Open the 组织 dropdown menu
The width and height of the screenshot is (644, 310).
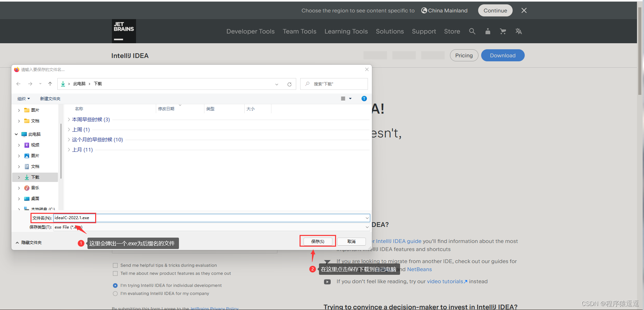23,99
